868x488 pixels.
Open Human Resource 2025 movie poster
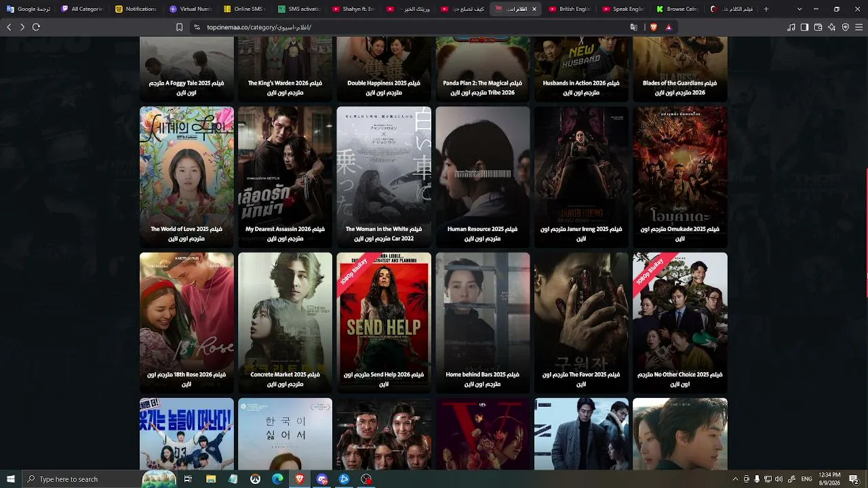[x=482, y=176]
